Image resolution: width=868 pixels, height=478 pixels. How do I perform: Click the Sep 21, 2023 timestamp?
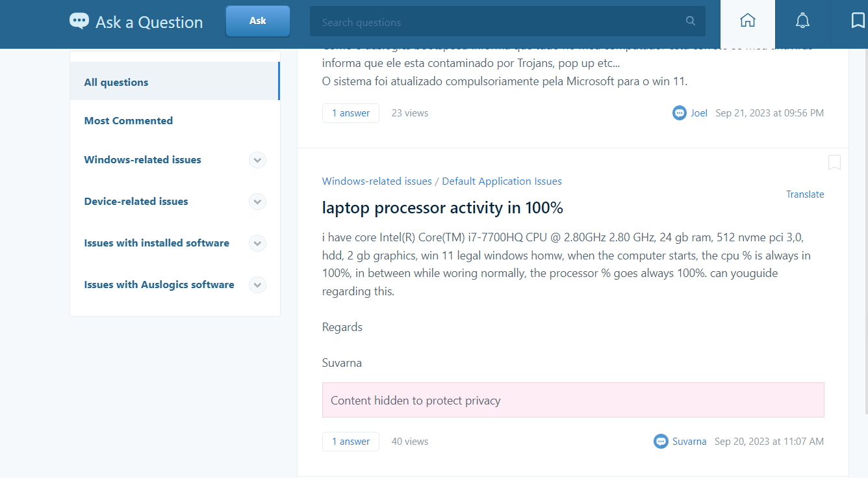[x=770, y=113]
